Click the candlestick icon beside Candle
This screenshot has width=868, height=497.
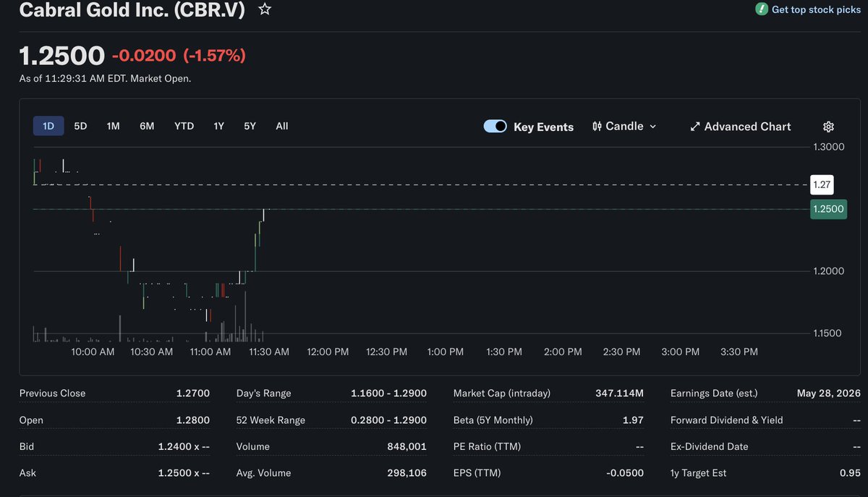(597, 126)
